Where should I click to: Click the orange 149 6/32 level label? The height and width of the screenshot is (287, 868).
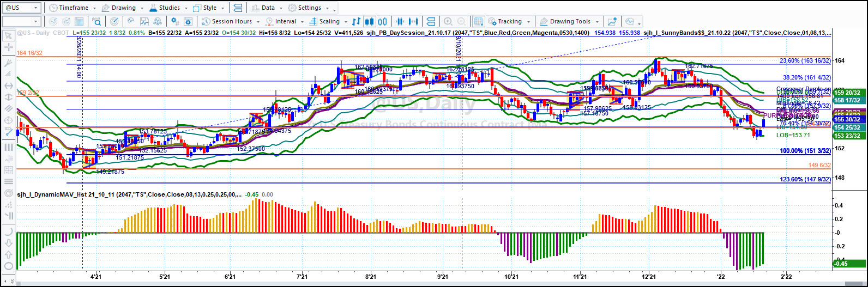click(819, 165)
